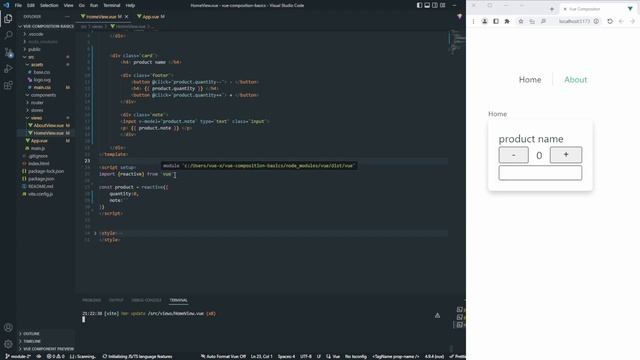Image resolution: width=640 pixels, height=360 pixels.
Task: Open the browser side panel icon
Action: [x=496, y=21]
